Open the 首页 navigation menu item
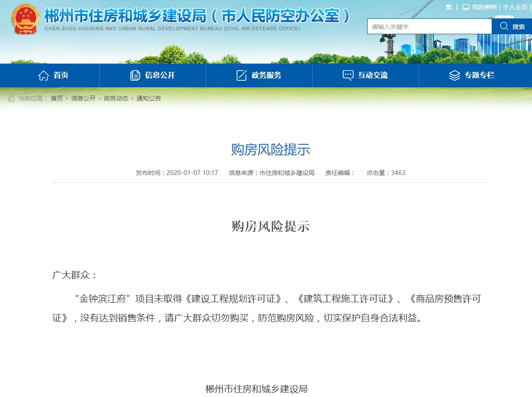The width and height of the screenshot is (532, 397). (x=61, y=75)
